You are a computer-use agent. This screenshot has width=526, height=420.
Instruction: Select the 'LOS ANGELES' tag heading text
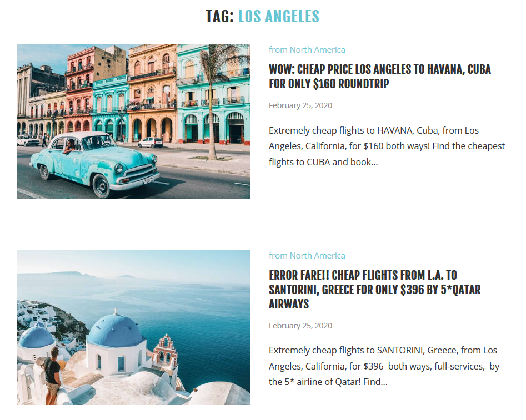(279, 17)
